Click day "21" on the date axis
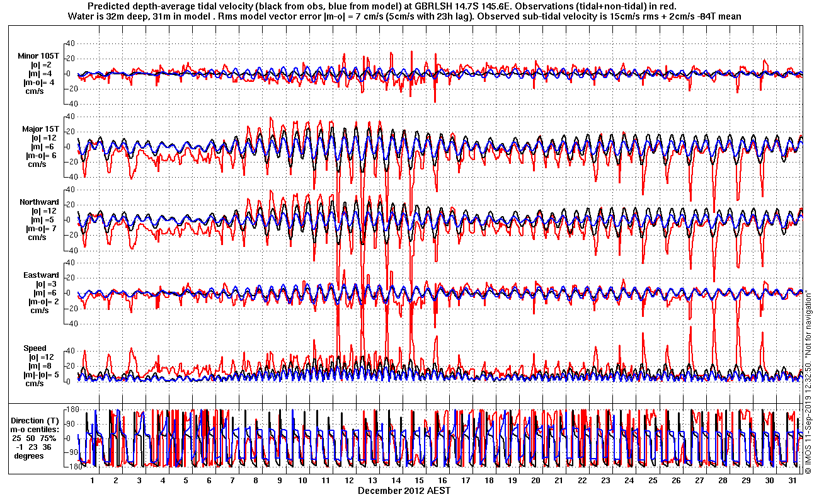Screen dimensions: 819x504 [559, 480]
